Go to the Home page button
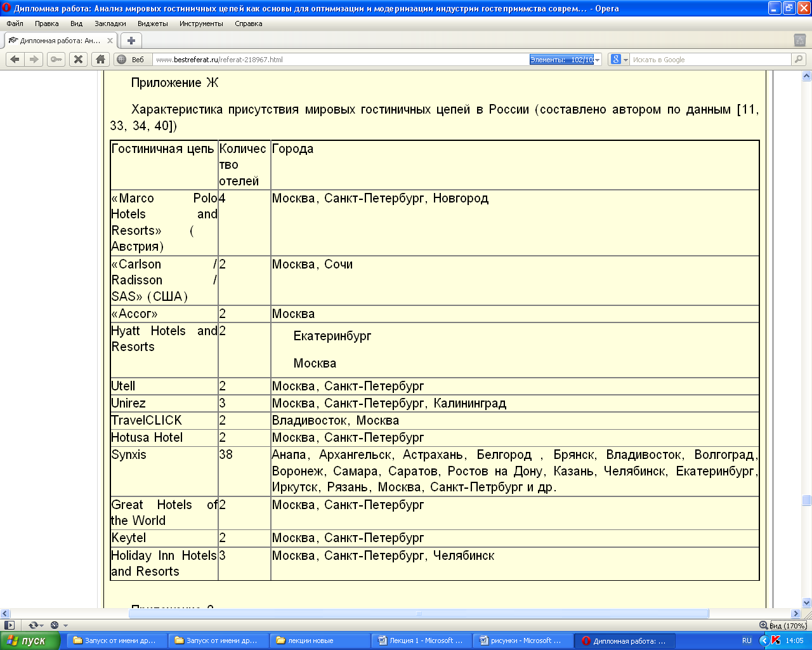Viewport: 812px width, 650px height. click(100, 59)
